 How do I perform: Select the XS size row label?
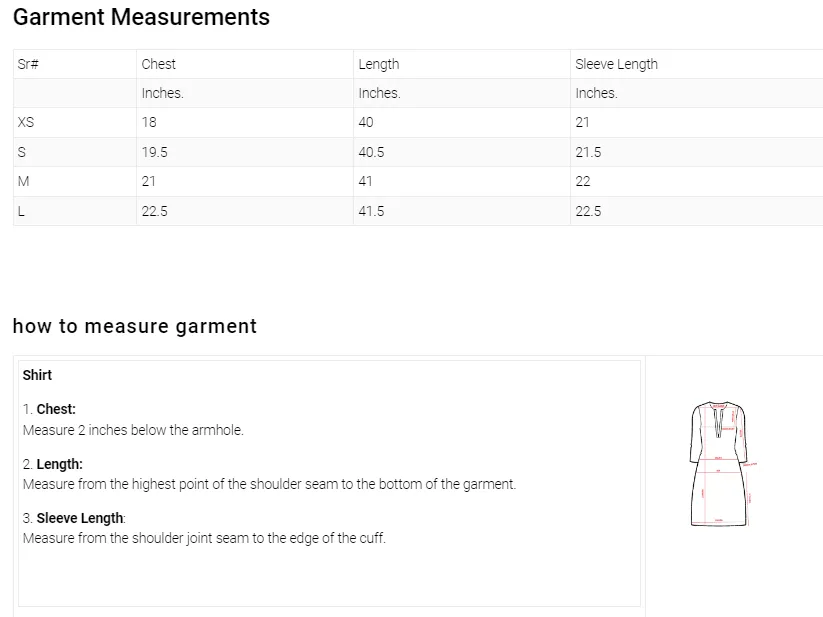(x=26, y=122)
